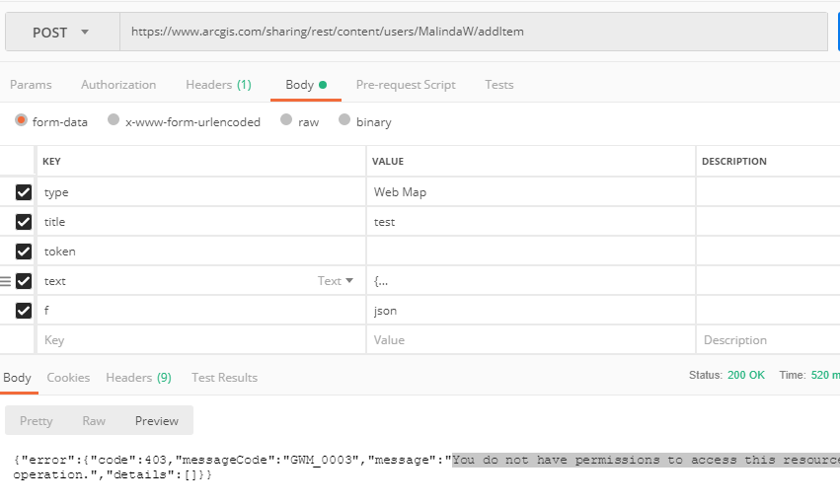Select the response Body tab

click(17, 378)
